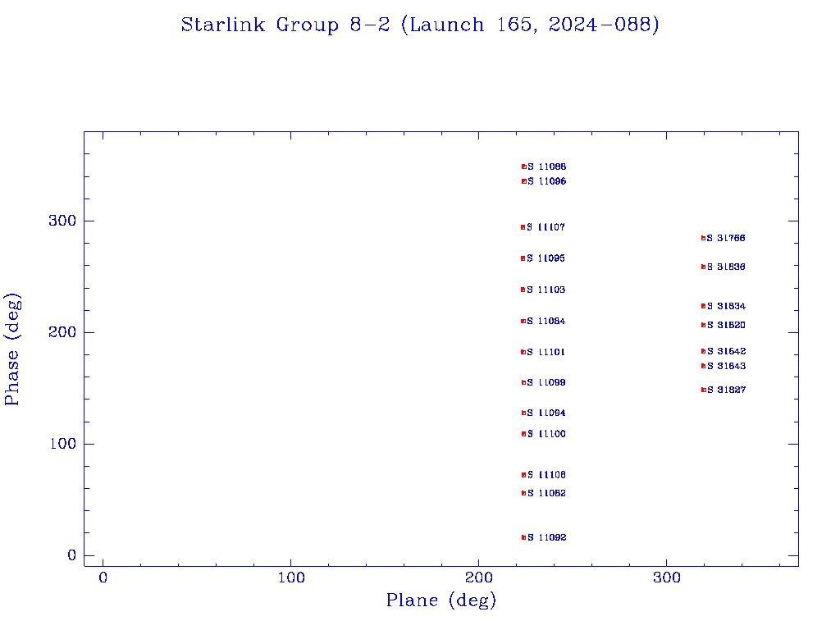This screenshot has width=840, height=630.
Task: Click the S 11096 satellite label
Action: 547,181
